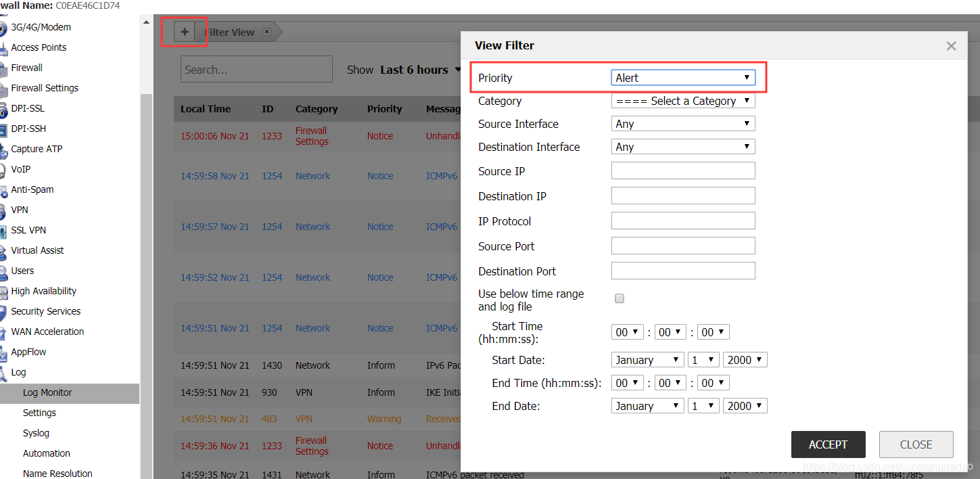The width and height of the screenshot is (980, 479).
Task: Click the Destination IP input field
Action: point(683,196)
